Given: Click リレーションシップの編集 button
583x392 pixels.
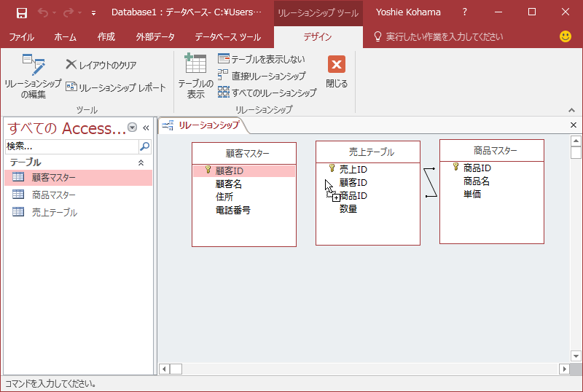Looking at the screenshot, I should [x=33, y=77].
